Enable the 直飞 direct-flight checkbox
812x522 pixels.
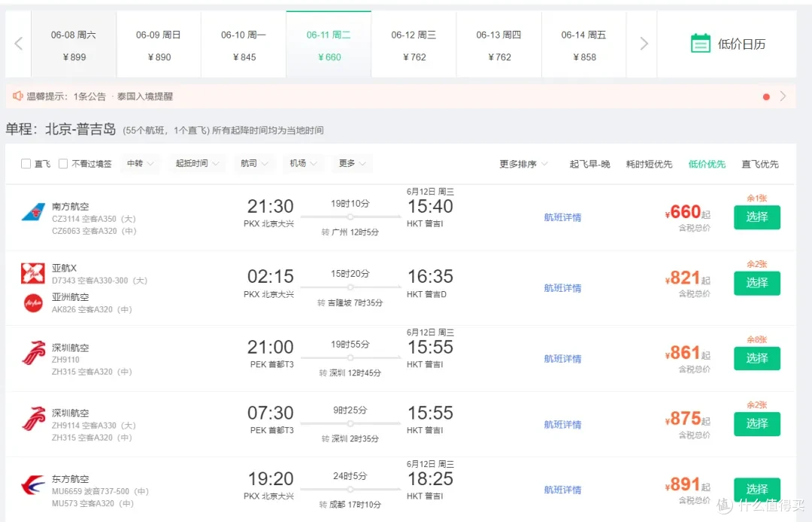click(x=26, y=164)
